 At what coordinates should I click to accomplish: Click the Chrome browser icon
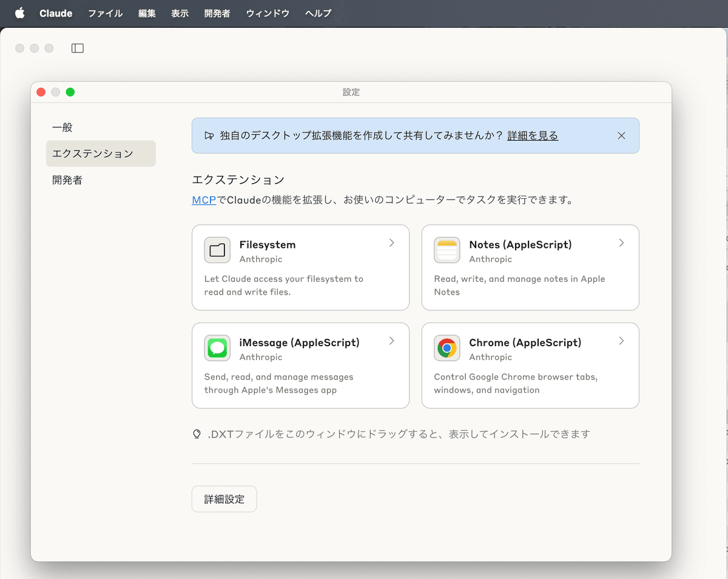[x=447, y=348]
